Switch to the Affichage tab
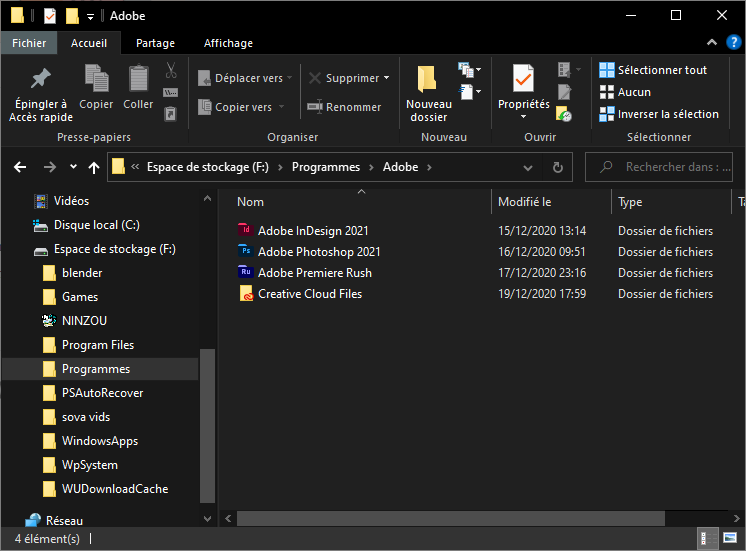Image resolution: width=746 pixels, height=551 pixels. pyautogui.click(x=228, y=43)
